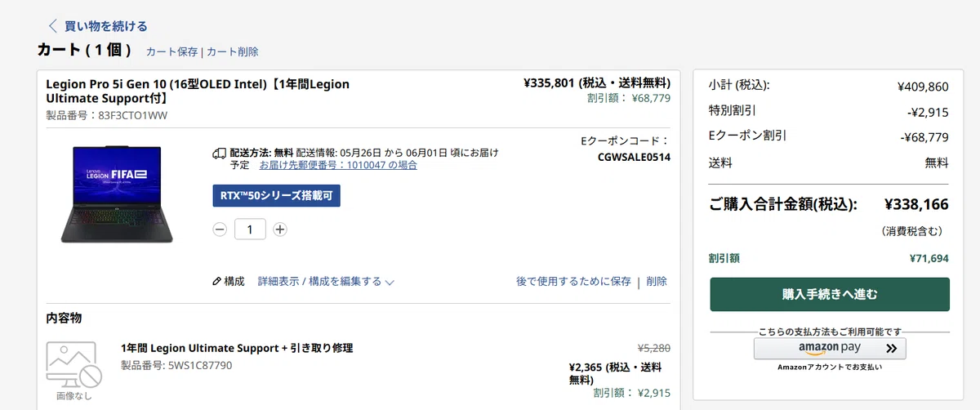Select the coupon code CGWSALE0514
This screenshot has height=410, width=980.
pos(634,158)
